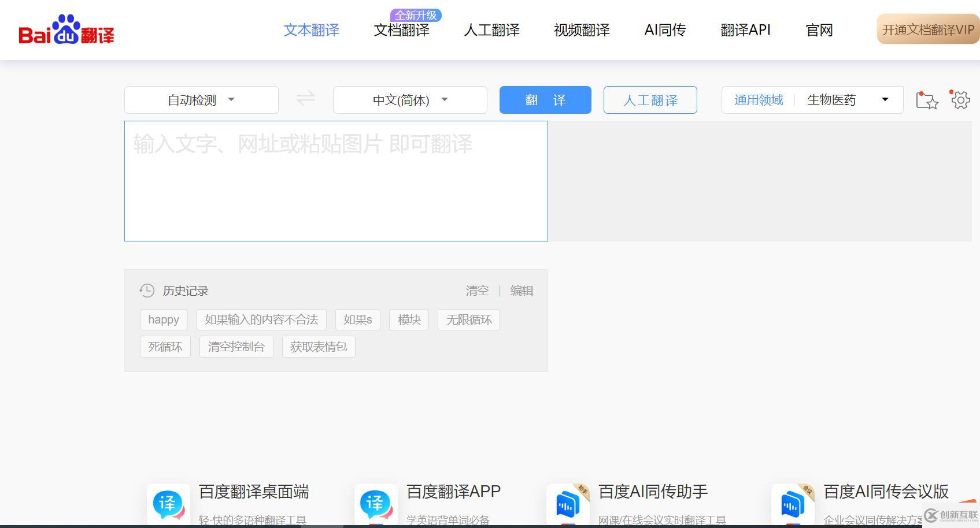This screenshot has width=980, height=528.
Task: Click the blue 翻译 button
Action: 545,99
